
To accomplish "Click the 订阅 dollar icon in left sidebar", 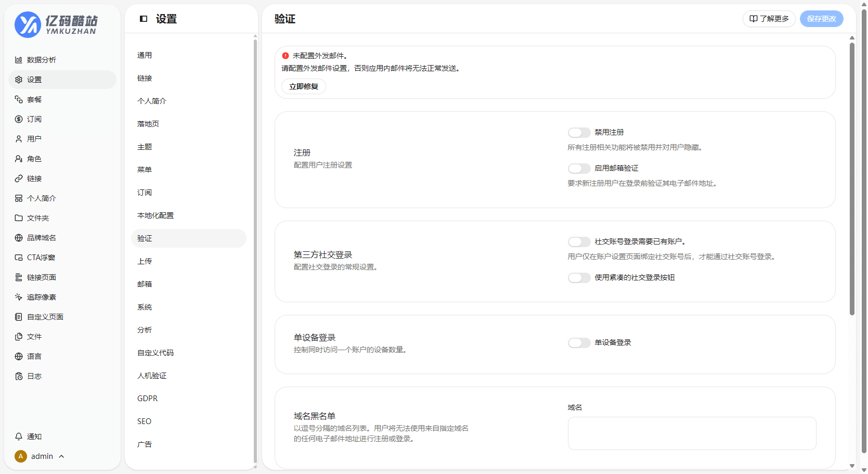I will click(19, 119).
